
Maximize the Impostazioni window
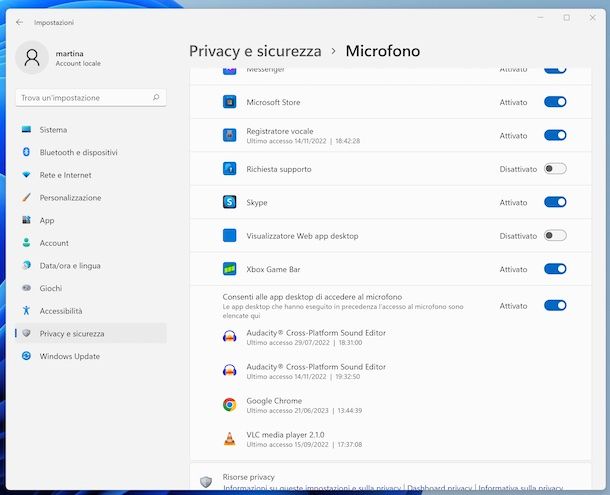pyautogui.click(x=566, y=18)
